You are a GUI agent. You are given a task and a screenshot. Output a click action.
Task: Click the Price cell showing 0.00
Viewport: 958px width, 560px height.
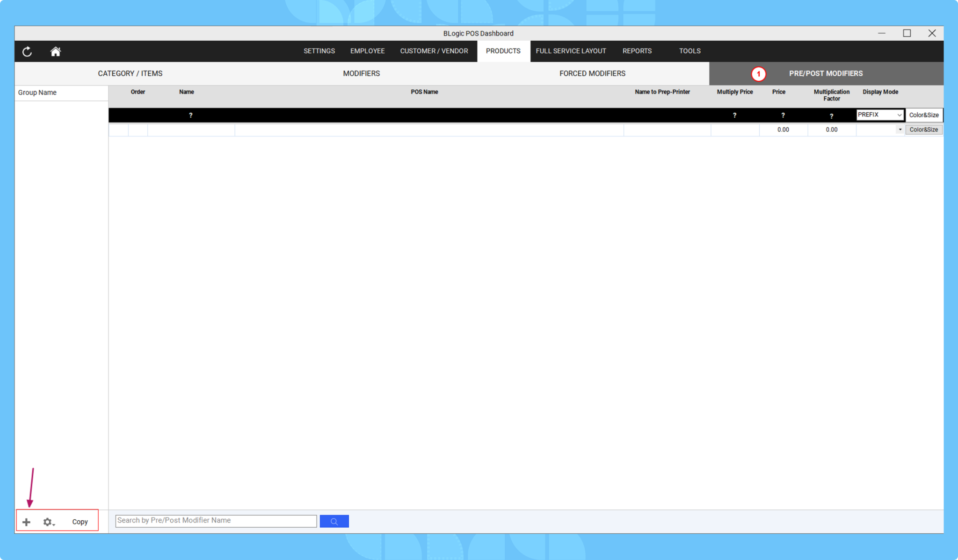[x=783, y=129]
